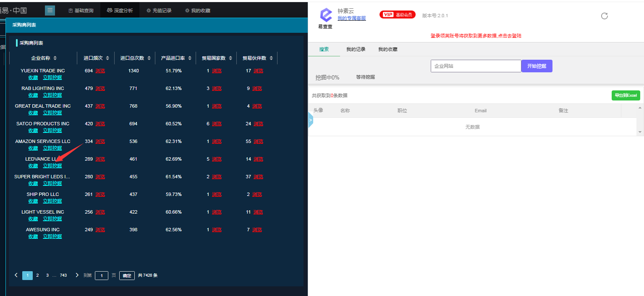Browse import frequency 694 for YUEXIN TRADE
Viewport: 644px width, 296px height.
click(x=100, y=71)
